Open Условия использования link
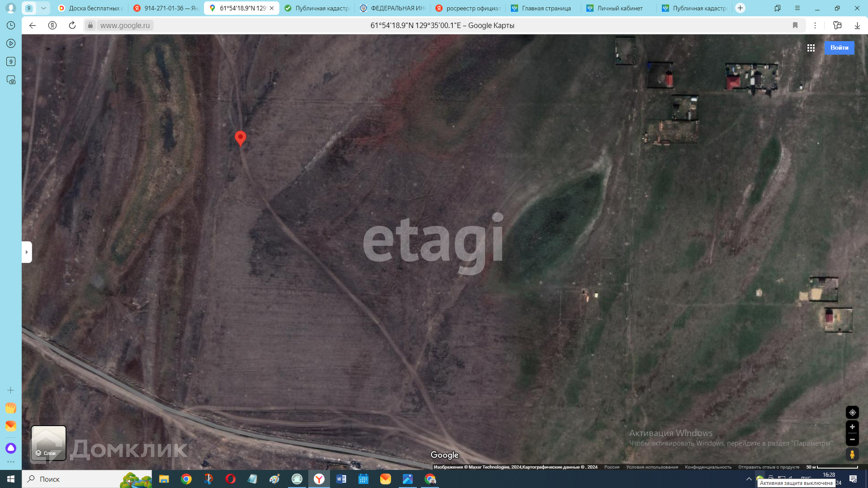 tap(652, 467)
